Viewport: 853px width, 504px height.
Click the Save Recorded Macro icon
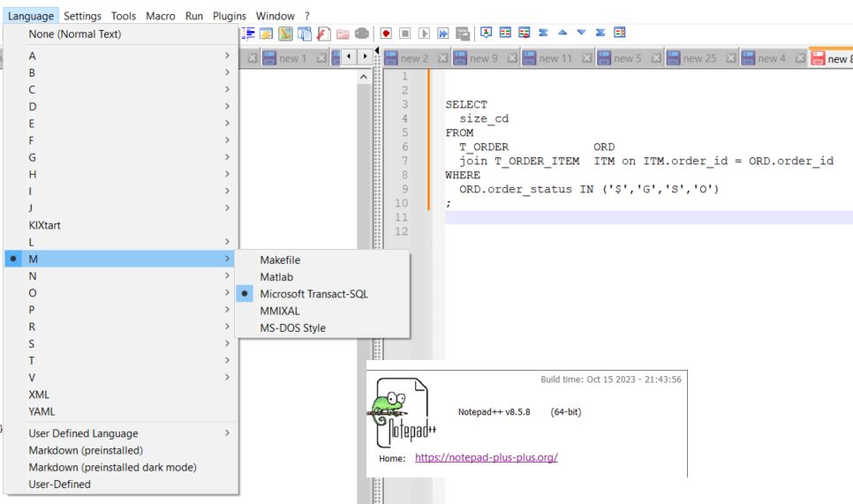coord(463,34)
